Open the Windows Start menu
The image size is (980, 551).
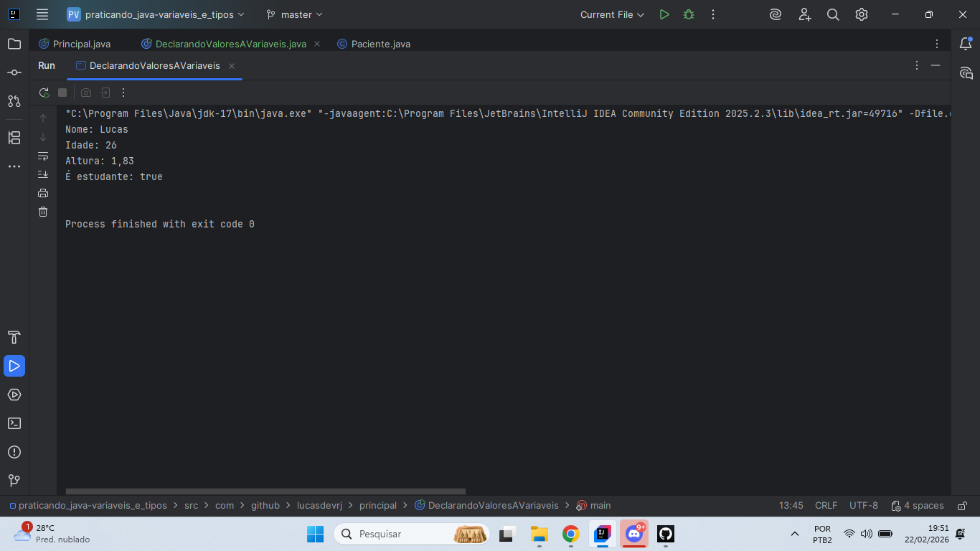coord(316,534)
